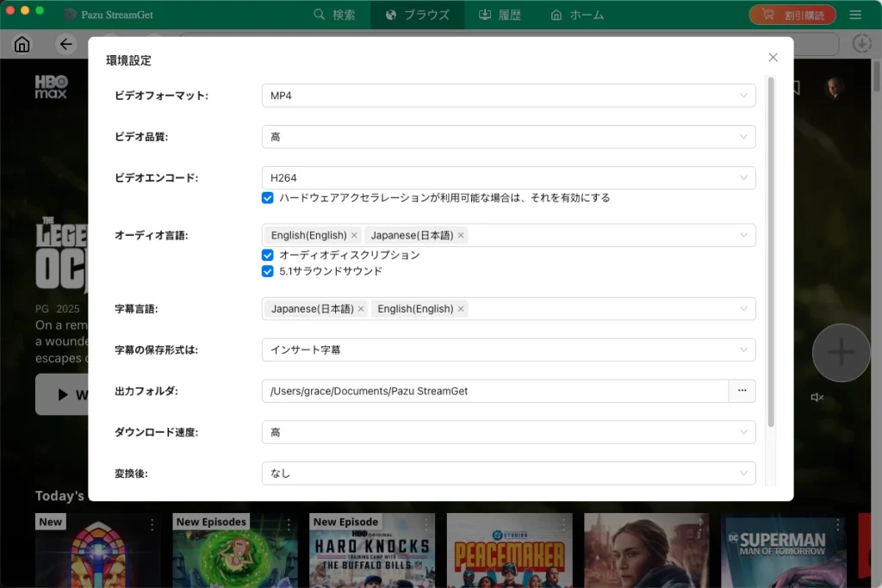
Task: Click the home icon in browser toolbar
Action: [x=22, y=44]
